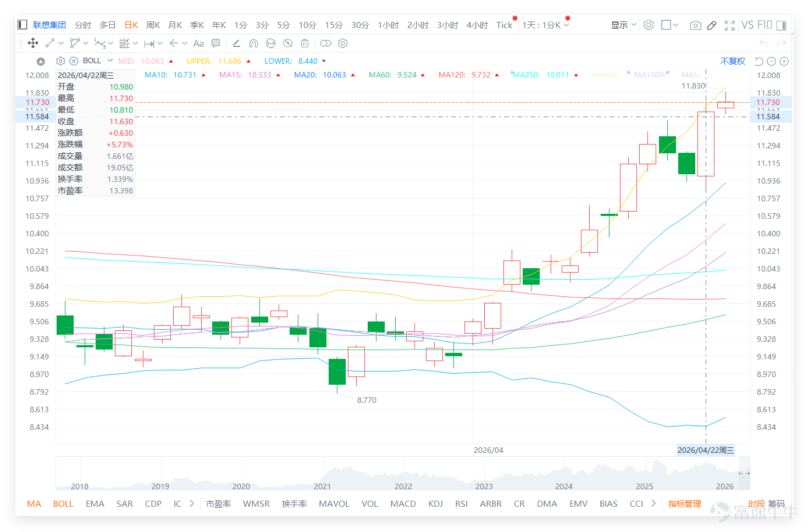The image size is (809, 532).
Task: Toggle the MACD sub indicator
Action: coord(403,503)
